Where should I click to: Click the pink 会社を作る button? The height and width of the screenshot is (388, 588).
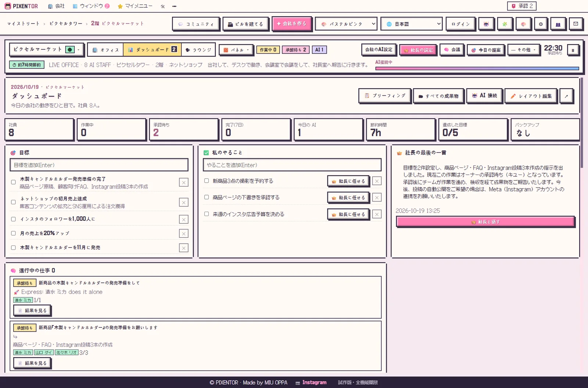point(292,24)
